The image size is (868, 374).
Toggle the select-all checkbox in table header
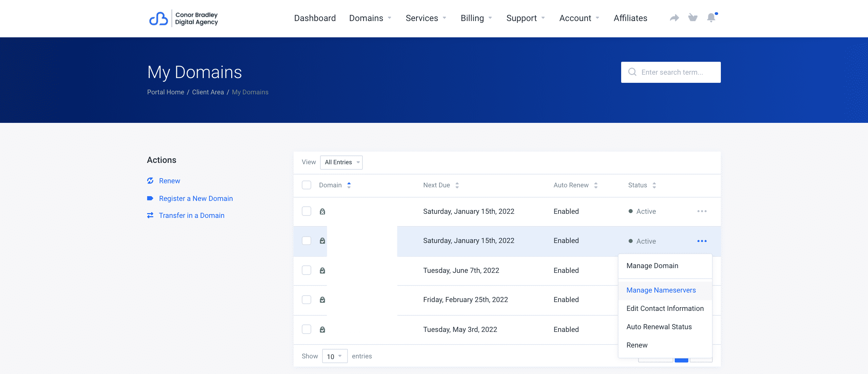point(307,185)
